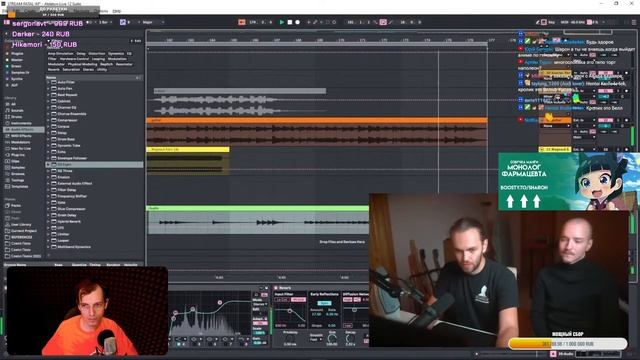Click the Audio Effects category icon
Image resolution: width=640 pixels, height=360 pixels.
[x=7, y=130]
